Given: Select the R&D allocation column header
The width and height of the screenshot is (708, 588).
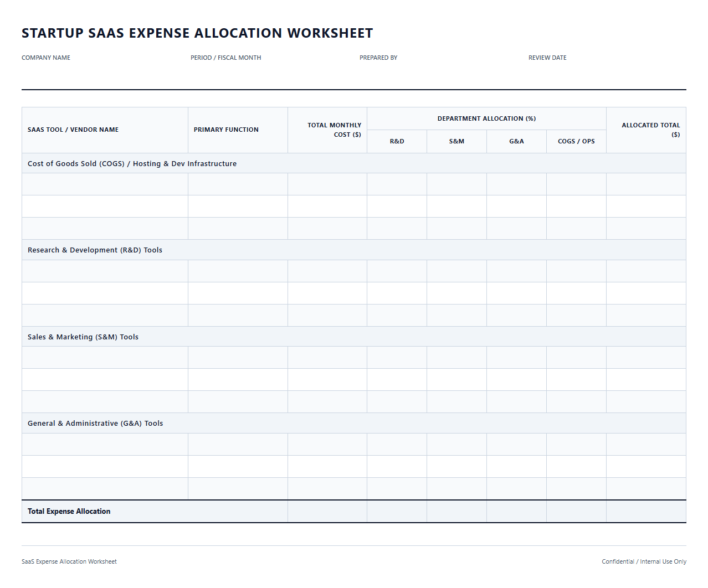Looking at the screenshot, I should (x=397, y=142).
